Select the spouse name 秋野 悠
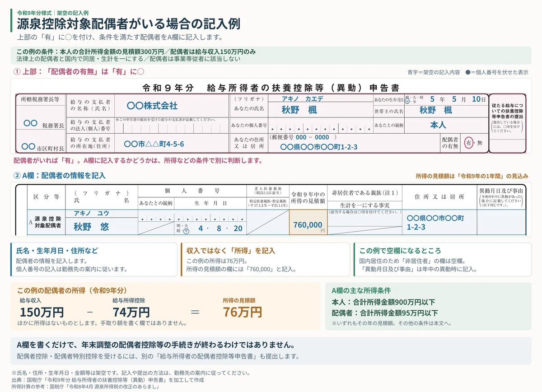The width and height of the screenshot is (542, 392). tap(91, 227)
